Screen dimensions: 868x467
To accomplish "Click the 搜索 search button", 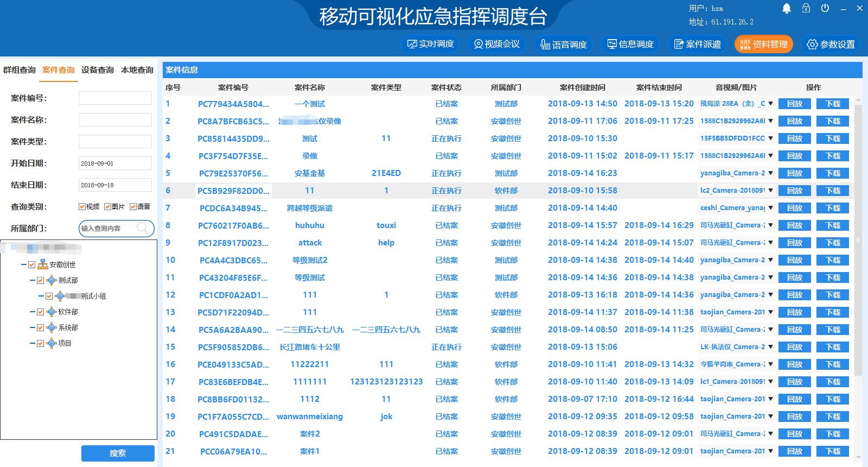I will click(x=118, y=453).
